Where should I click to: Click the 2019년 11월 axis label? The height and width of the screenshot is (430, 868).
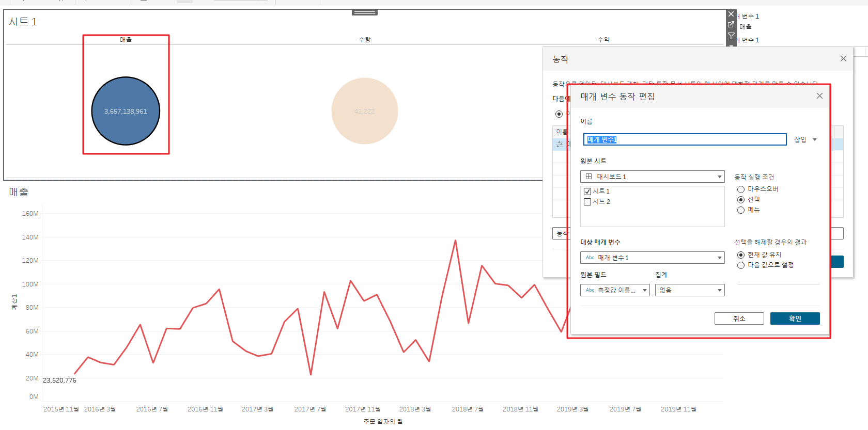[678, 409]
